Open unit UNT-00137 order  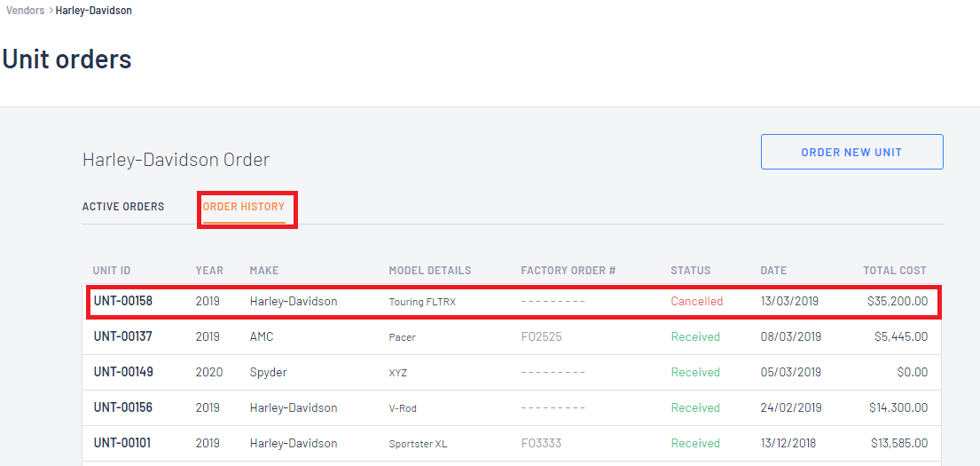point(512,336)
